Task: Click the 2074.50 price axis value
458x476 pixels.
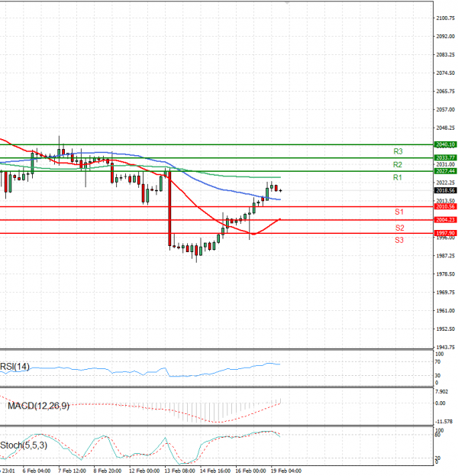Action: tap(445, 73)
